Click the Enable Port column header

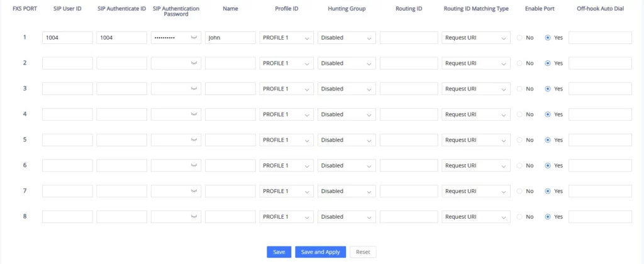pos(539,9)
